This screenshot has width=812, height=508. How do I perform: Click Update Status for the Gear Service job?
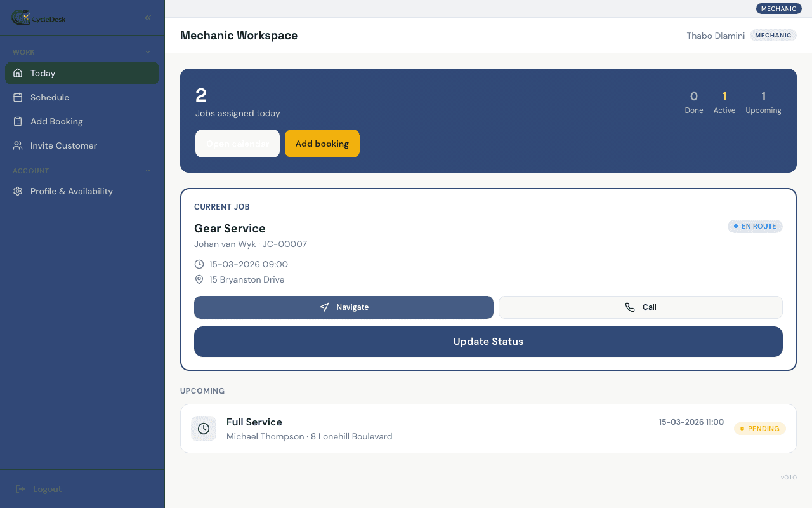[x=488, y=342]
